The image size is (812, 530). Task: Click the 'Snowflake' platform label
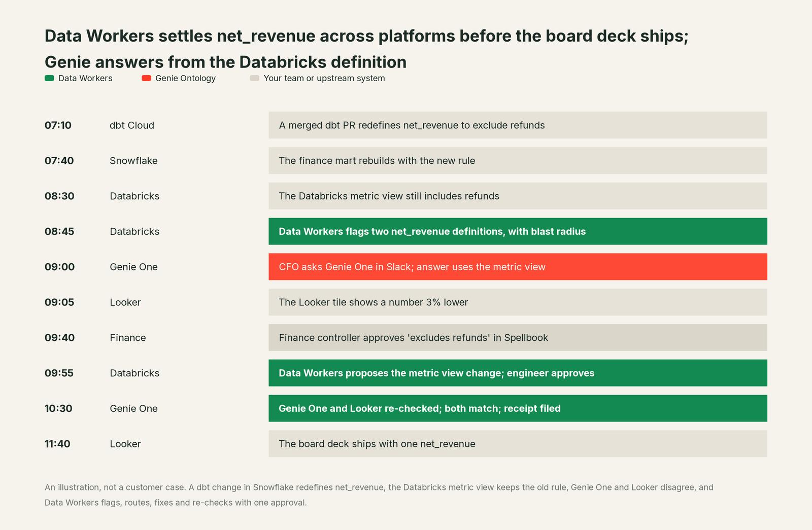pyautogui.click(x=133, y=161)
